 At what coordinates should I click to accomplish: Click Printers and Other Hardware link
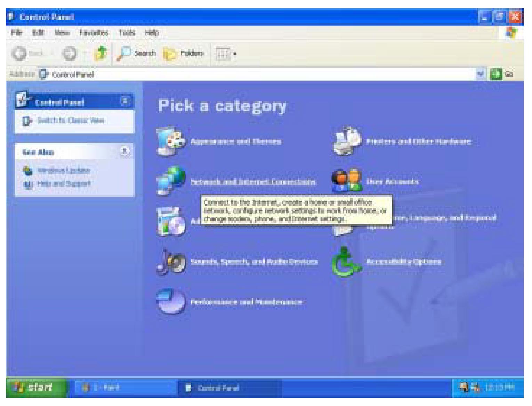419,141
